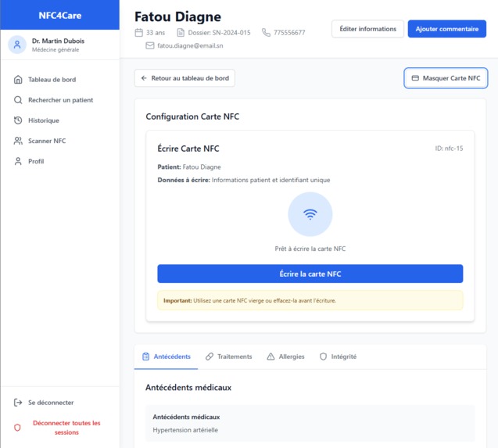498x448 pixels.
Task: Click the Données à écrire description line
Action: pos(244,180)
